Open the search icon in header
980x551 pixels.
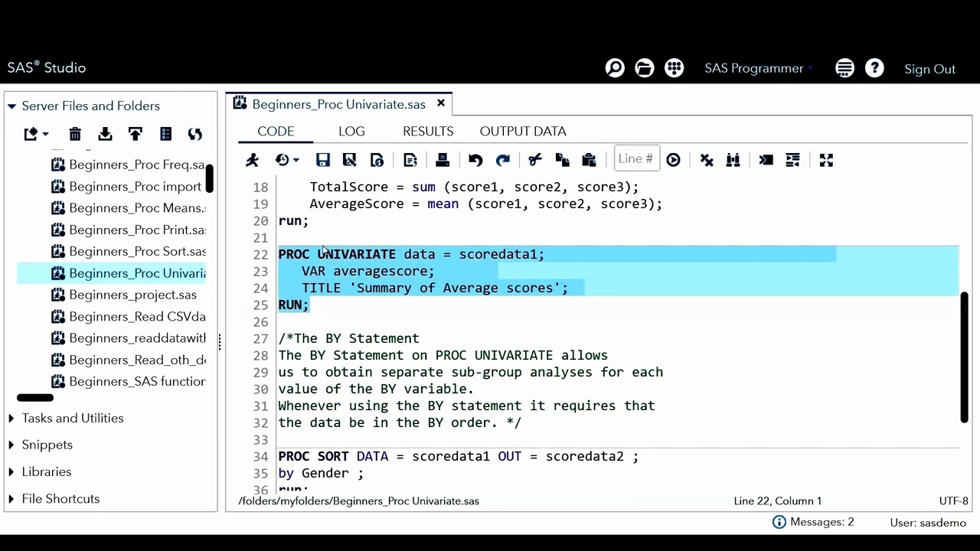click(615, 68)
